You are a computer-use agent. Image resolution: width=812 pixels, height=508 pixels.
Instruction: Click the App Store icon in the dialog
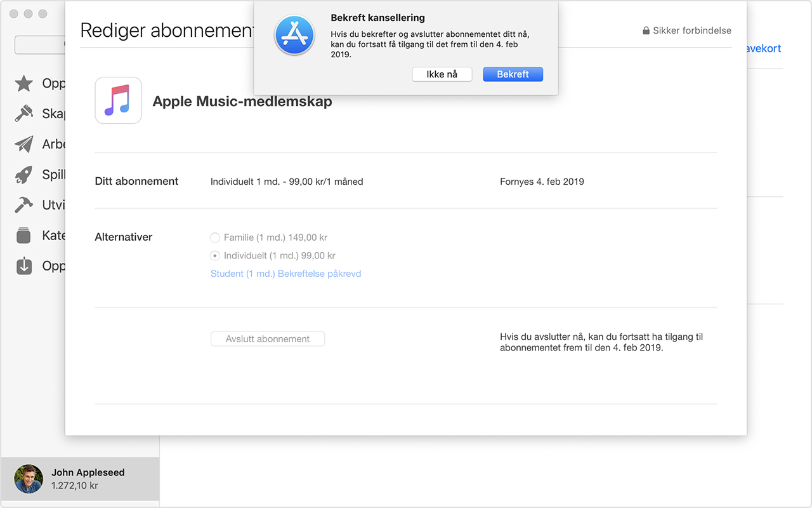point(294,35)
